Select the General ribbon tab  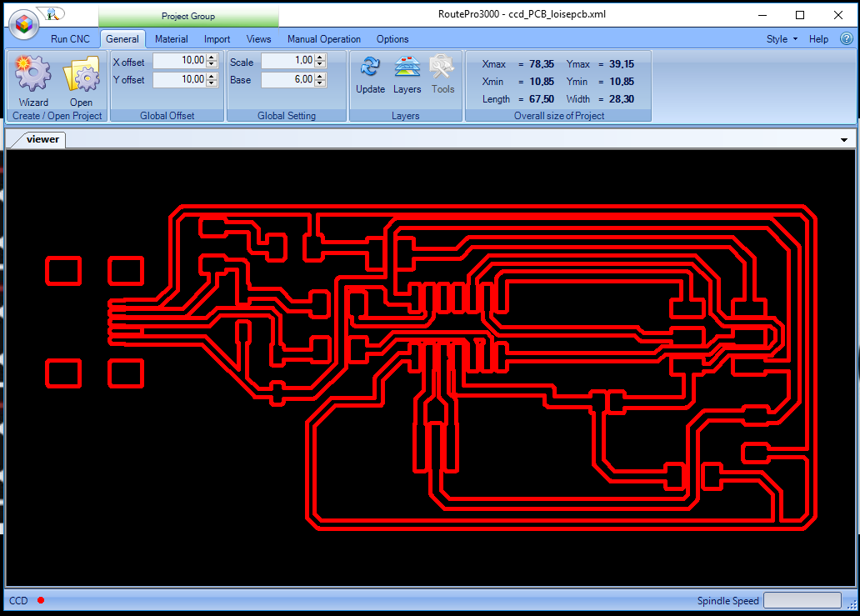122,39
